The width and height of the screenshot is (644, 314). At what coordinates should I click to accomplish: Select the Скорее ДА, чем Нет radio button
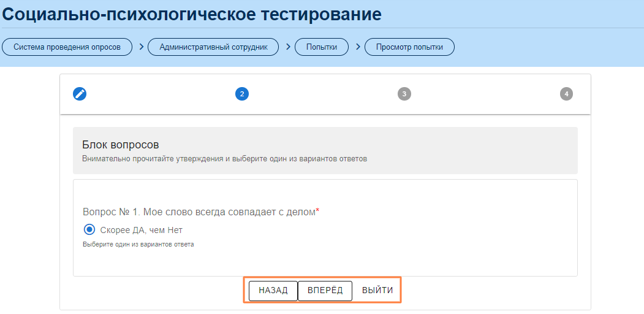pos(89,230)
